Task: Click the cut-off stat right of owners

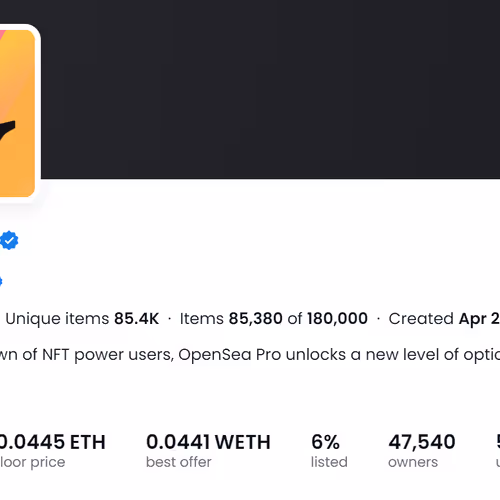Action: click(498, 450)
